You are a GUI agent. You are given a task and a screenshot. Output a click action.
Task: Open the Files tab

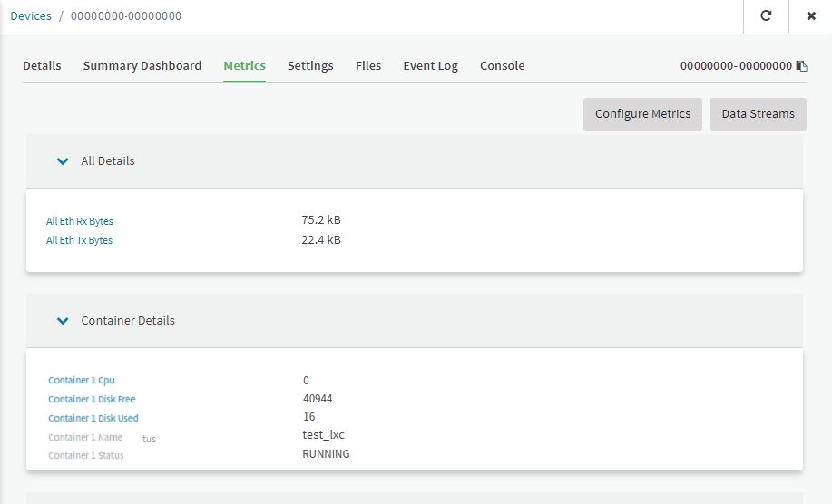point(368,66)
